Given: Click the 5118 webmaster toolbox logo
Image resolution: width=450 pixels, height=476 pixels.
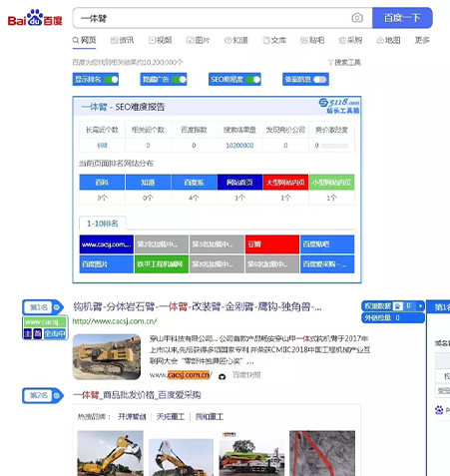Looking at the screenshot, I should (339, 106).
